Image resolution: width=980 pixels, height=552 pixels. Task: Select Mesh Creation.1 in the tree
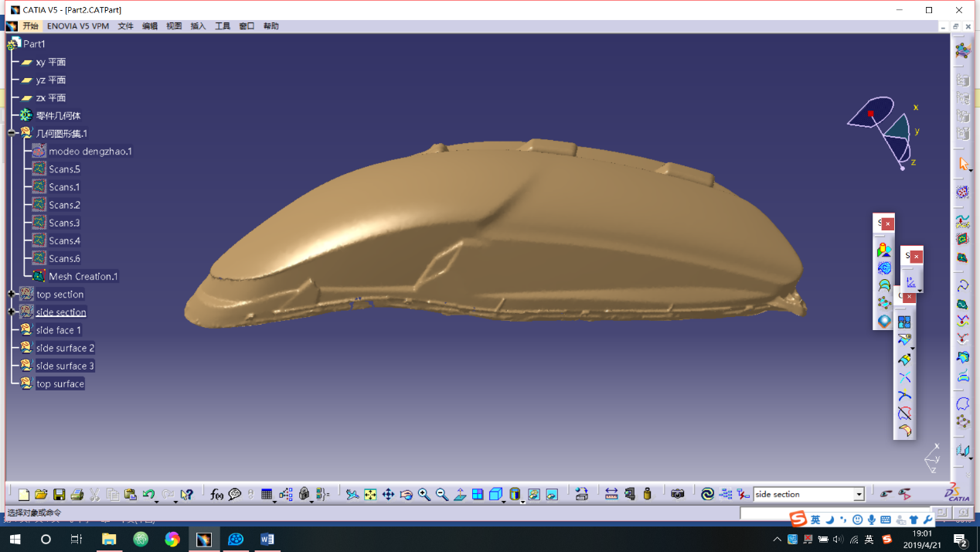pos(83,276)
